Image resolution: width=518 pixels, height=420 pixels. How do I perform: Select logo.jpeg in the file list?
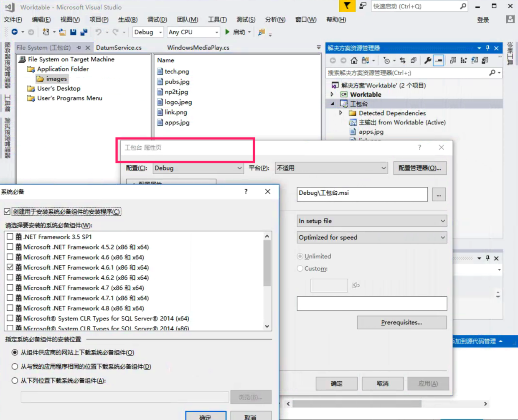coord(175,102)
